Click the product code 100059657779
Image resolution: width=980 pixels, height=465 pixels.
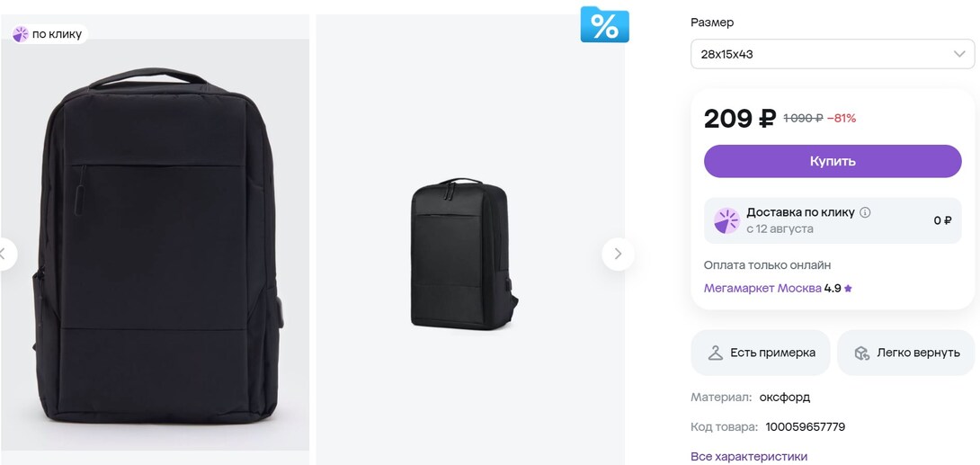(805, 426)
